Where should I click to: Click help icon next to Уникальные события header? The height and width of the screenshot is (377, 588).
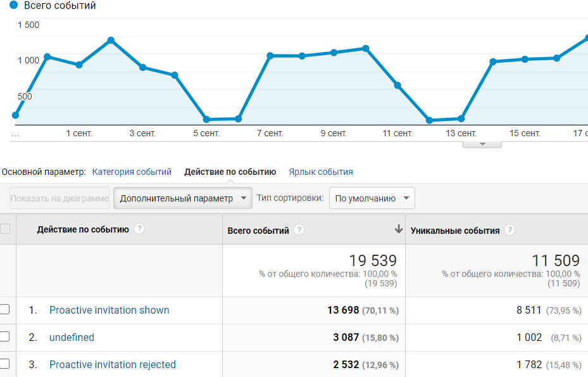pyautogui.click(x=510, y=231)
